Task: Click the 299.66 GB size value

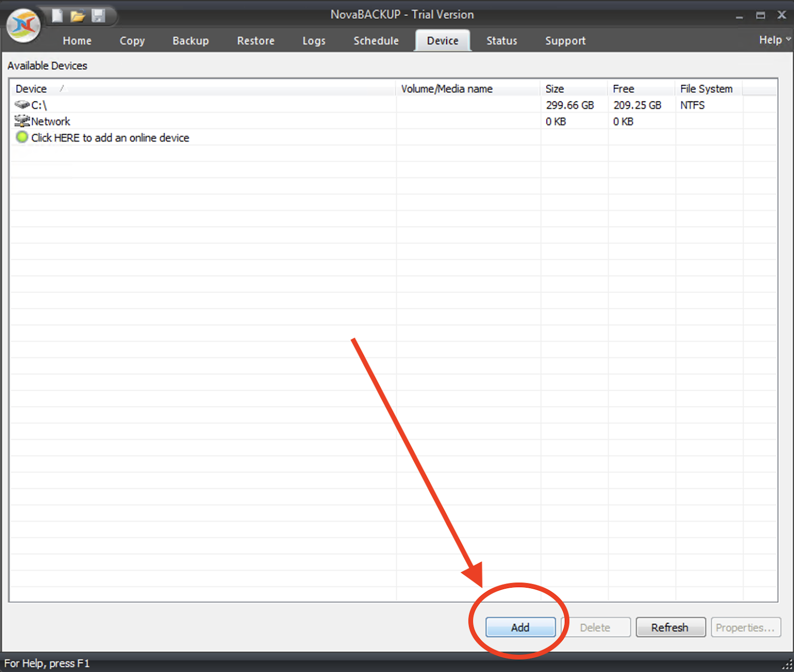Action: tap(570, 105)
